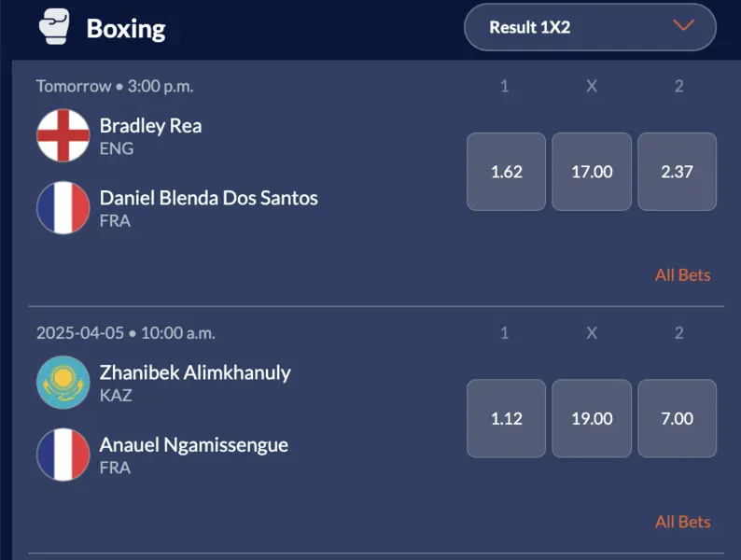
Task: Click the Daniel Blenda Dos Santos name
Action: pyautogui.click(x=208, y=198)
